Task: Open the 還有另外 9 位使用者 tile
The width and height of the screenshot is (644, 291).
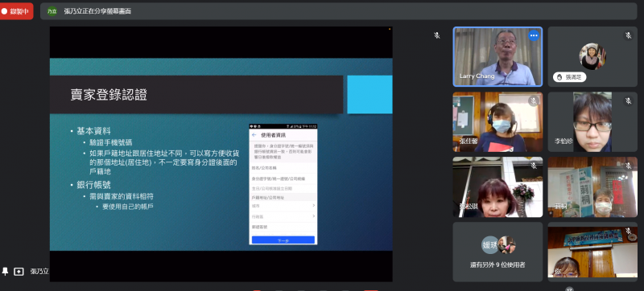Action: 497,252
